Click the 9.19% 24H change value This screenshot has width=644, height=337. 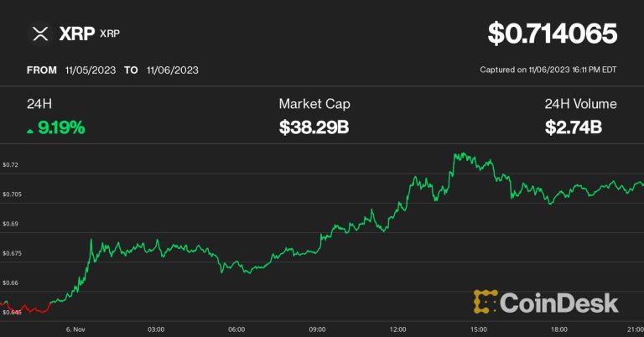(61, 129)
